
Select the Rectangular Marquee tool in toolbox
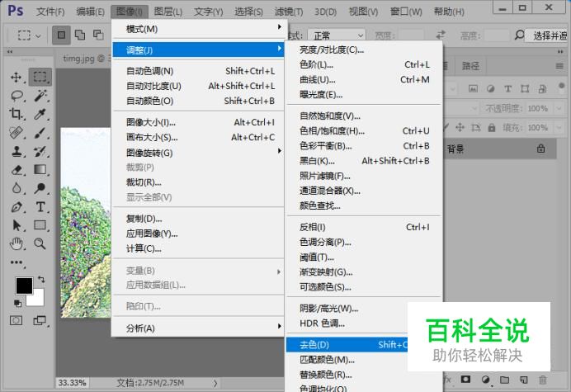40,77
